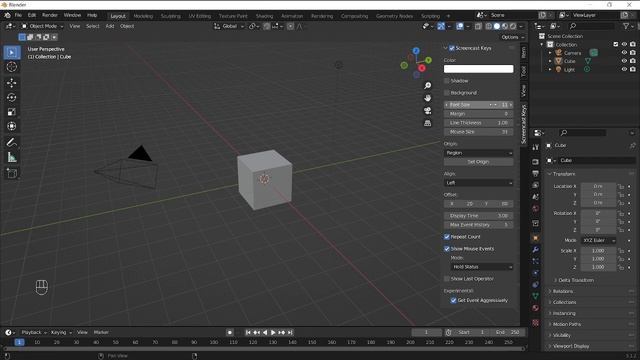The image size is (640, 360).
Task: Open the Object properties orange square tab
Action: 536,238
